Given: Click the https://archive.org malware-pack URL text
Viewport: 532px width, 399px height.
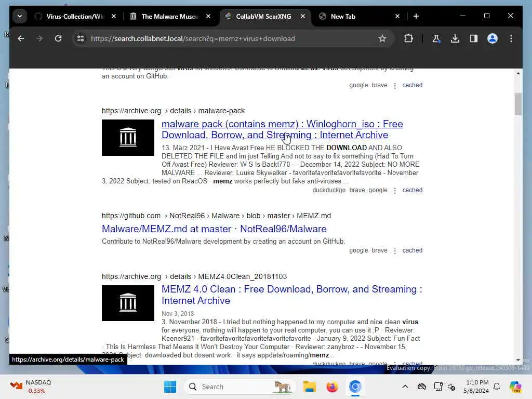Looking at the screenshot, I should 173,111.
